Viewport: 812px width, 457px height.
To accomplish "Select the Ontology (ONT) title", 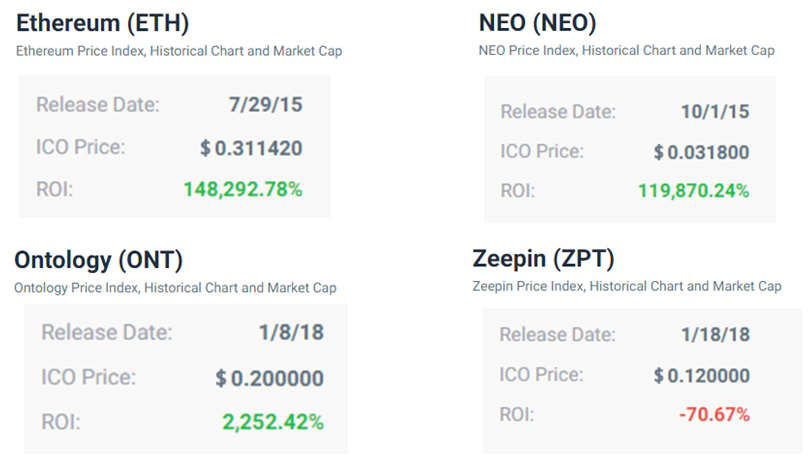I will coord(98,260).
